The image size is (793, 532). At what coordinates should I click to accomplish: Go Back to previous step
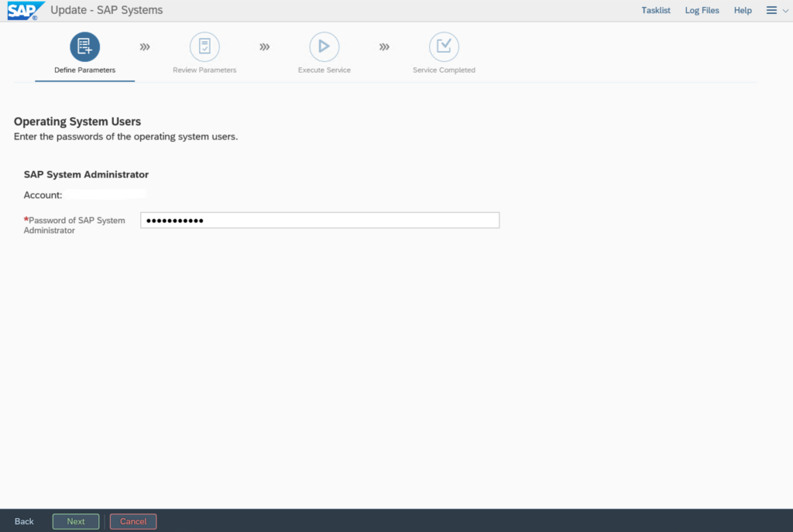(x=24, y=521)
